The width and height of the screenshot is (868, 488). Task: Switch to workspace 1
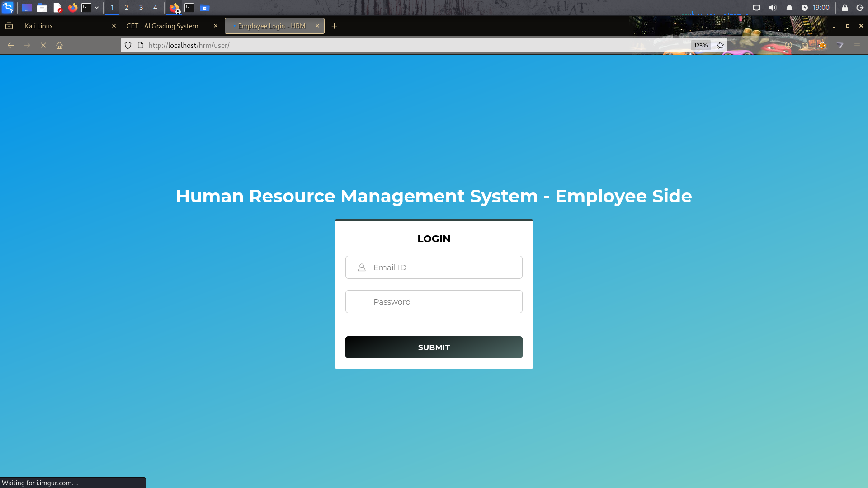click(112, 8)
